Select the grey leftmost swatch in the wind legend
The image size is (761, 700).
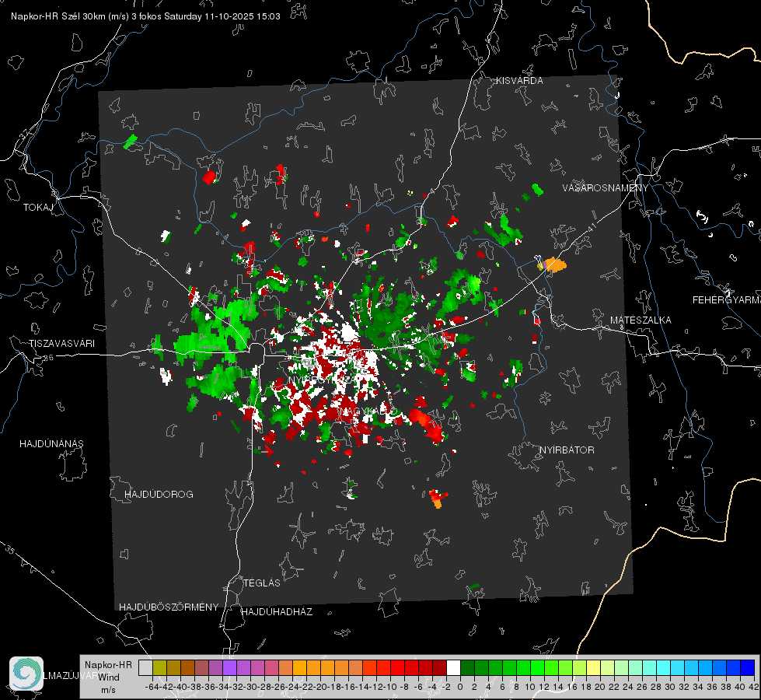click(145, 667)
